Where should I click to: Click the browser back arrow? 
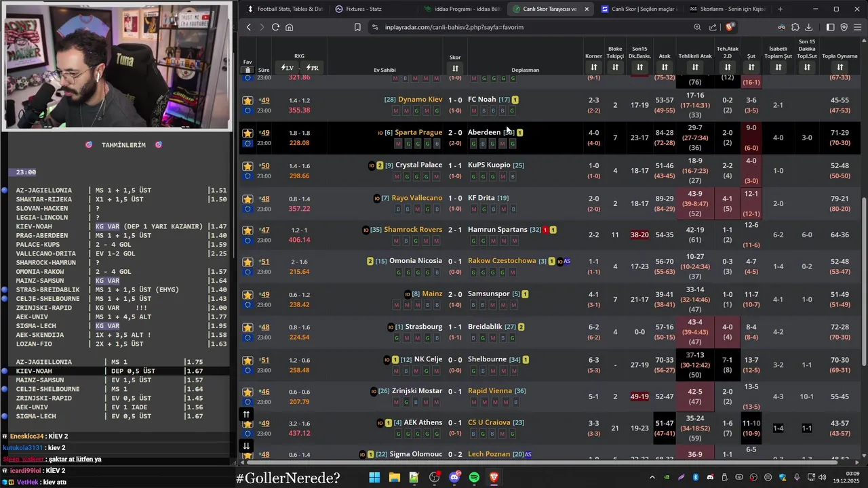pos(249,27)
